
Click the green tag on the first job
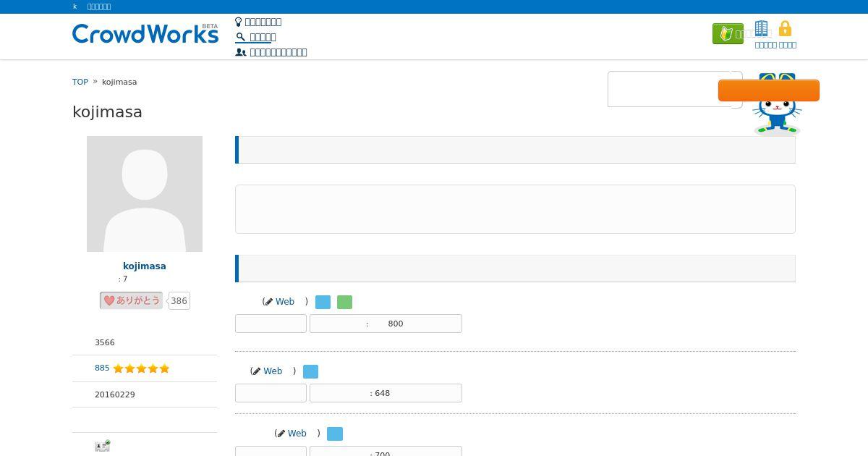(x=345, y=303)
